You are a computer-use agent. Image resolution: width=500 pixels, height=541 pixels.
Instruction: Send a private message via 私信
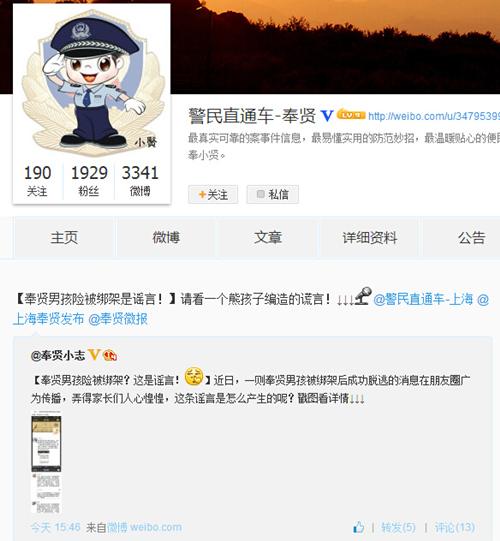[272, 195]
